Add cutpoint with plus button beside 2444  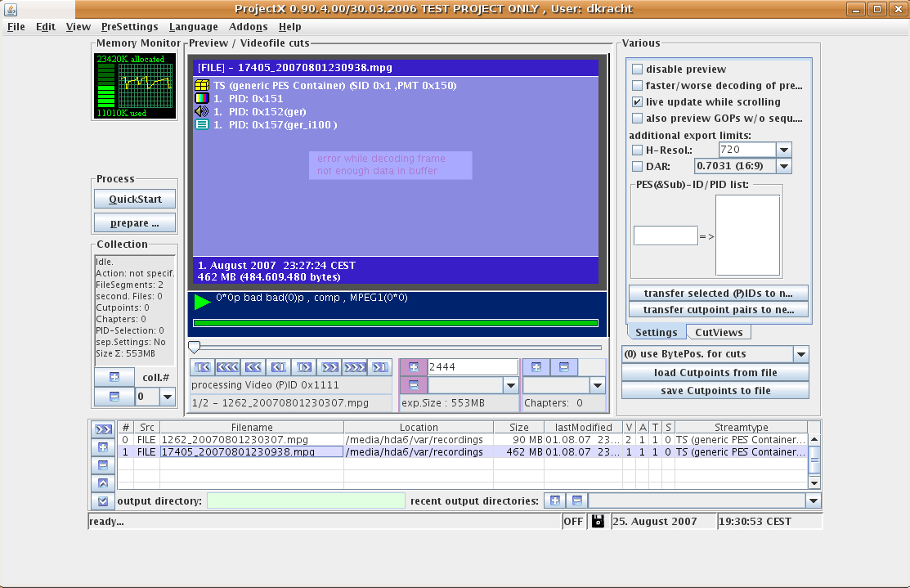tap(413, 367)
